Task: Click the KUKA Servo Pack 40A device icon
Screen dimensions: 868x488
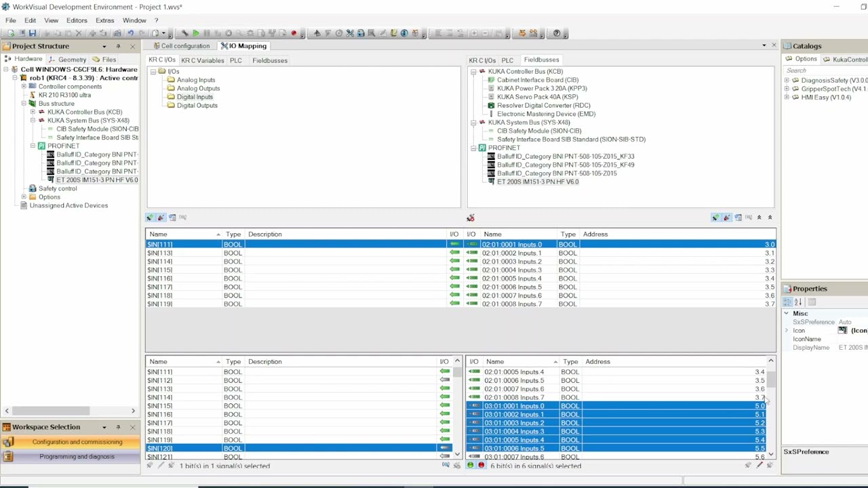Action: [491, 97]
